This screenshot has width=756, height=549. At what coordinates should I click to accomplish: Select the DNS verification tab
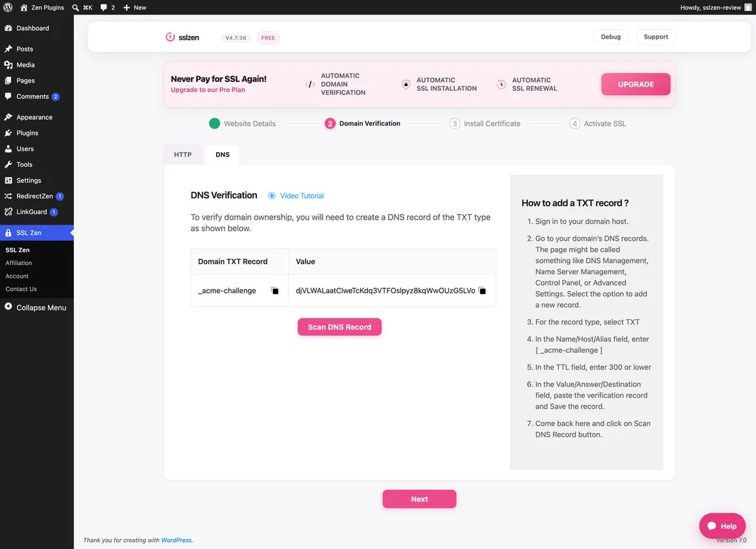[222, 155]
